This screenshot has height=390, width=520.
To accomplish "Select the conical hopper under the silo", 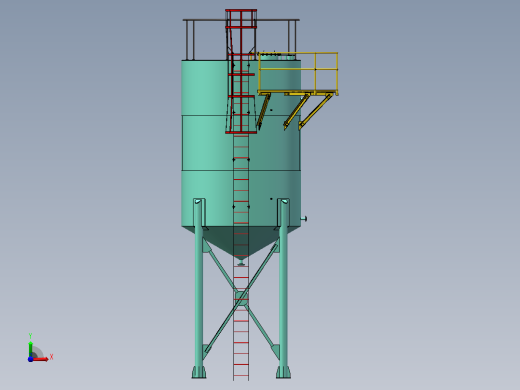I will coord(241,242).
